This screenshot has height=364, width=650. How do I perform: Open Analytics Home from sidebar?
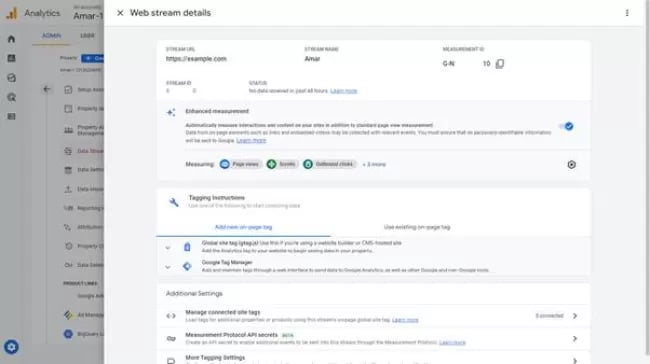click(12, 39)
